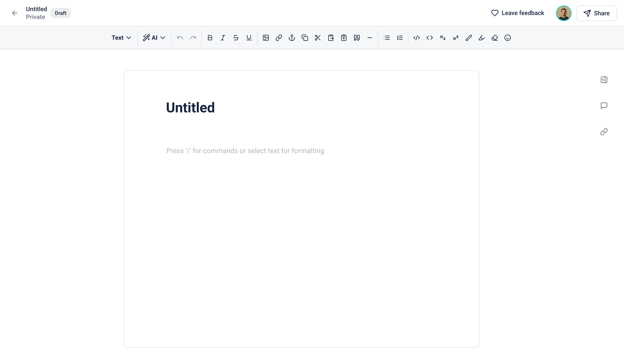Image resolution: width=624 pixels, height=364 pixels.
Task: Apply subscript formatting
Action: click(x=442, y=38)
